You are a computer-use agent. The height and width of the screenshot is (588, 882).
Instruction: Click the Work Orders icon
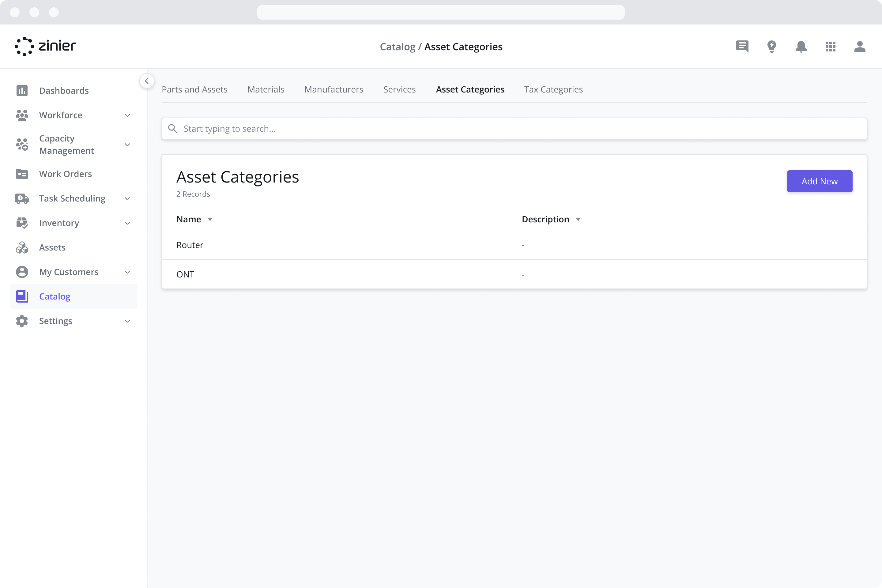point(22,174)
